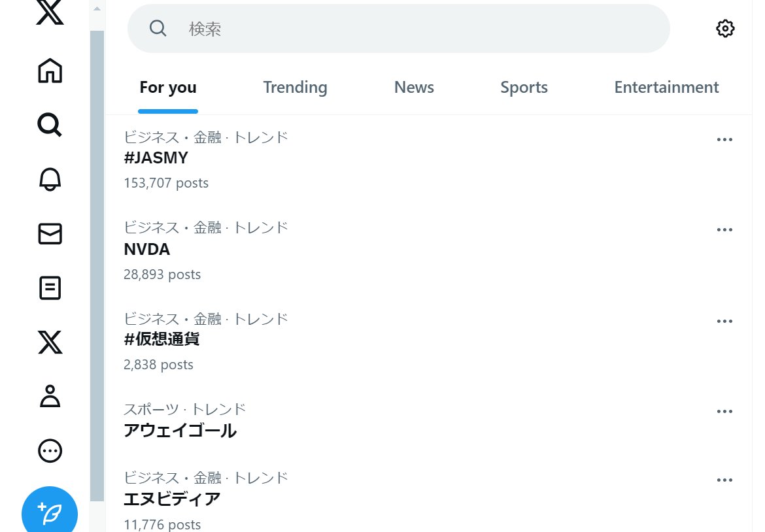The width and height of the screenshot is (765, 532).
Task: Open more options for エヌビディア trend
Action: coord(724,480)
